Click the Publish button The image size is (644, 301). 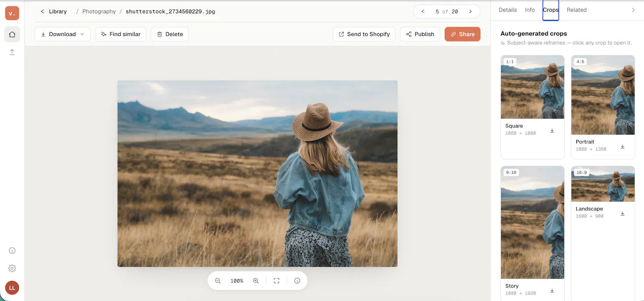click(x=420, y=34)
